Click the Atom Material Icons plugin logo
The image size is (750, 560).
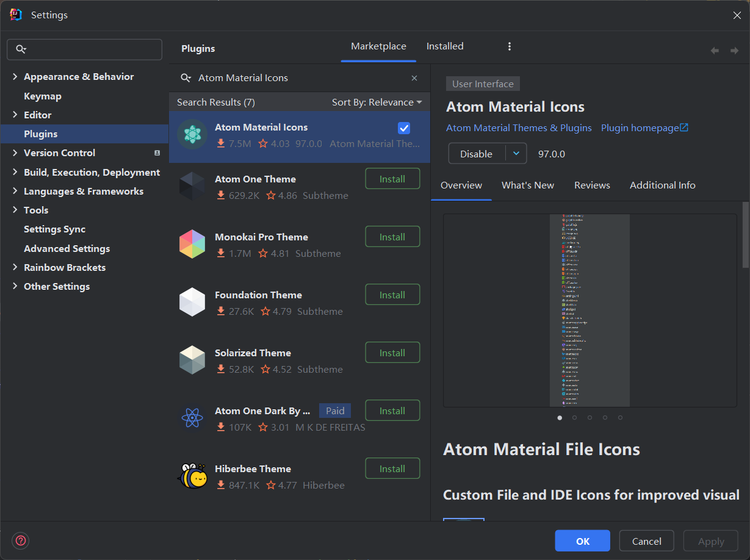tap(192, 135)
